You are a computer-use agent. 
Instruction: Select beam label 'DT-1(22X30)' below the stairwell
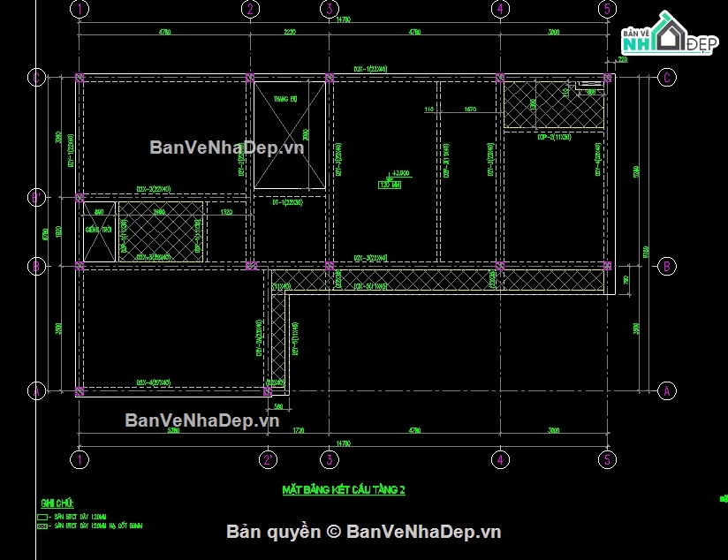tap(287, 202)
